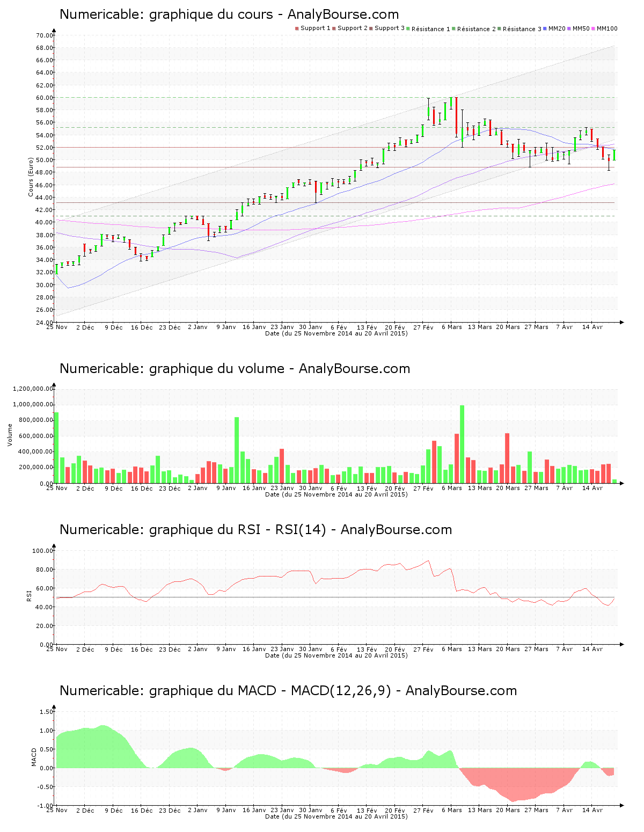The height and width of the screenshot is (832, 644).
Task: Select the 'MM100' legend label
Action: [x=607, y=28]
